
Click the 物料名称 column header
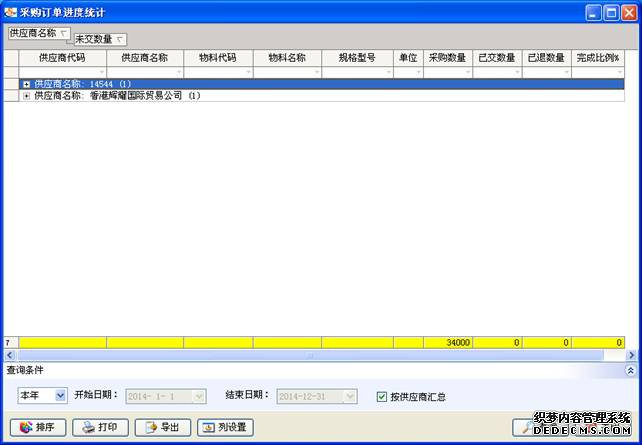pyautogui.click(x=287, y=58)
